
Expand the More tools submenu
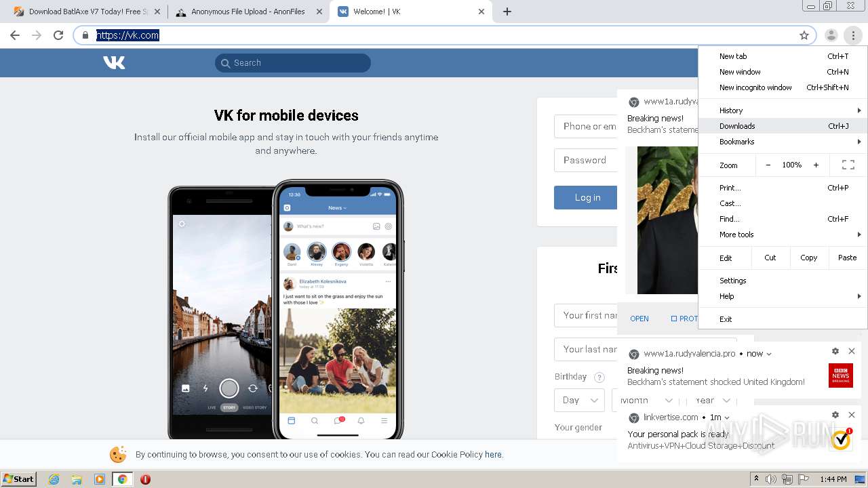click(x=783, y=235)
